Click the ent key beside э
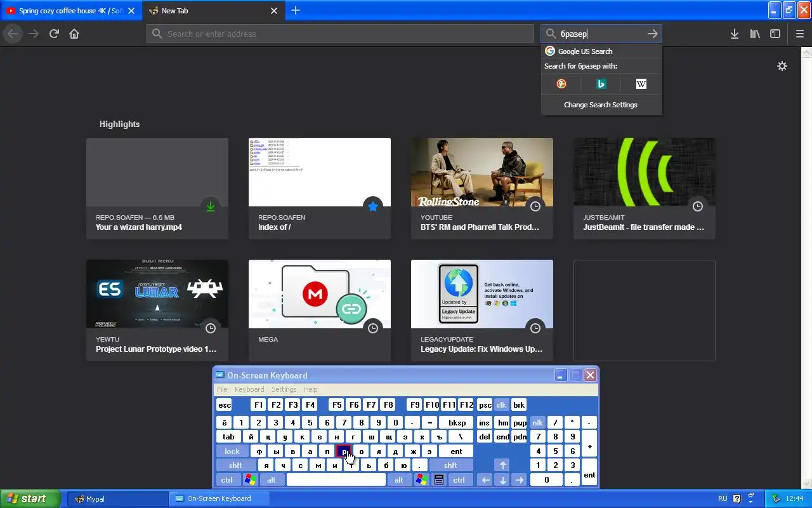This screenshot has width=812, height=508. click(x=456, y=451)
